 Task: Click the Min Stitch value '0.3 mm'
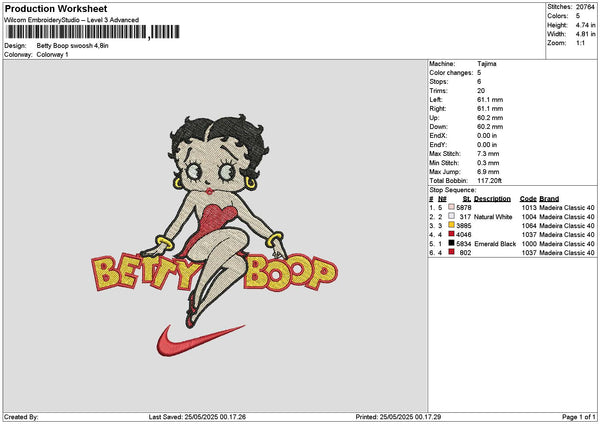point(488,163)
